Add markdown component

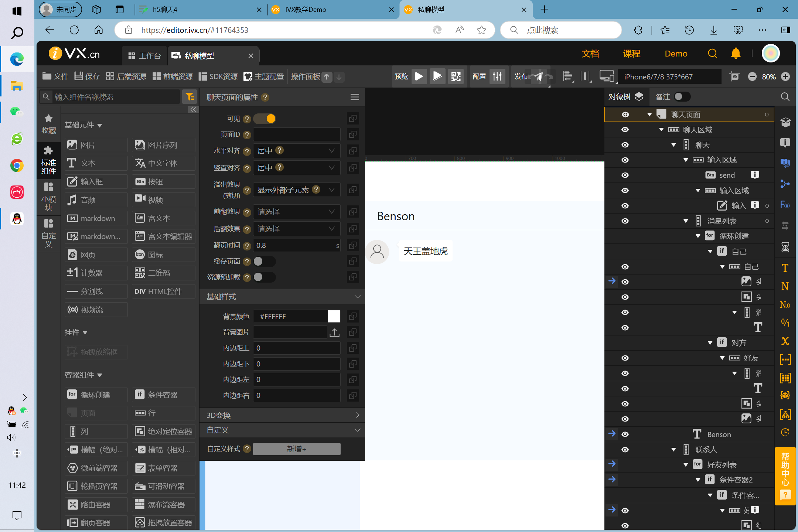click(x=96, y=218)
